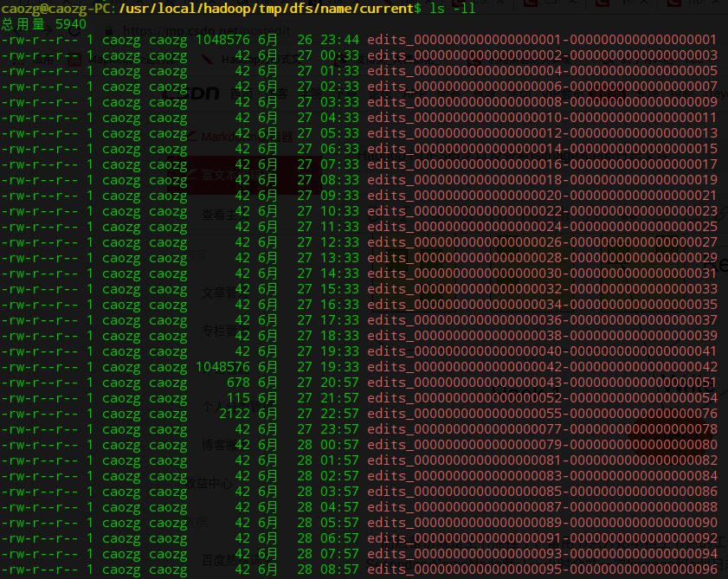Click the timestamp 16:33
Screen dimensions: 728x579
tap(340, 305)
